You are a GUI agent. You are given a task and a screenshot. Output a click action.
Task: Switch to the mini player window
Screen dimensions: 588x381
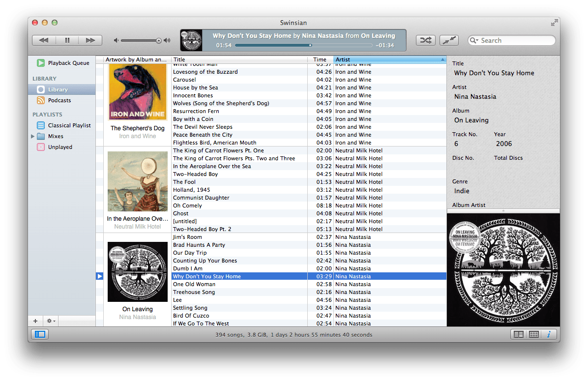click(x=448, y=40)
